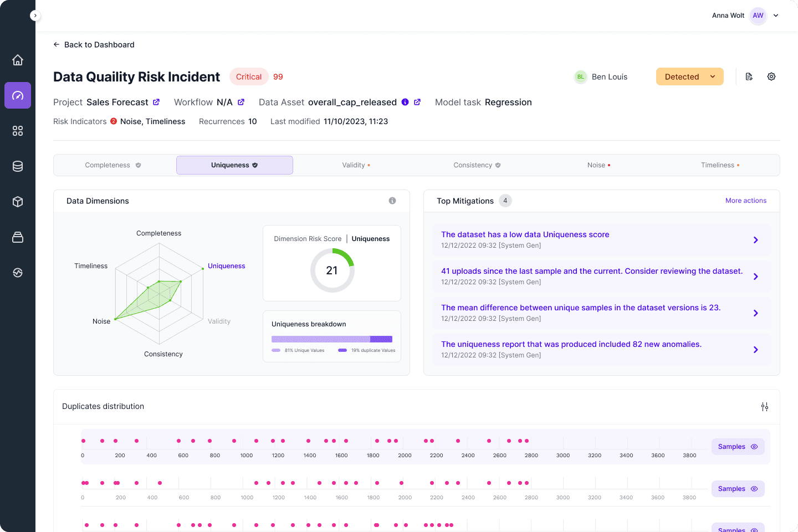Open the Data Asset external link icon
The width and height of the screenshot is (798, 532).
[x=417, y=102]
